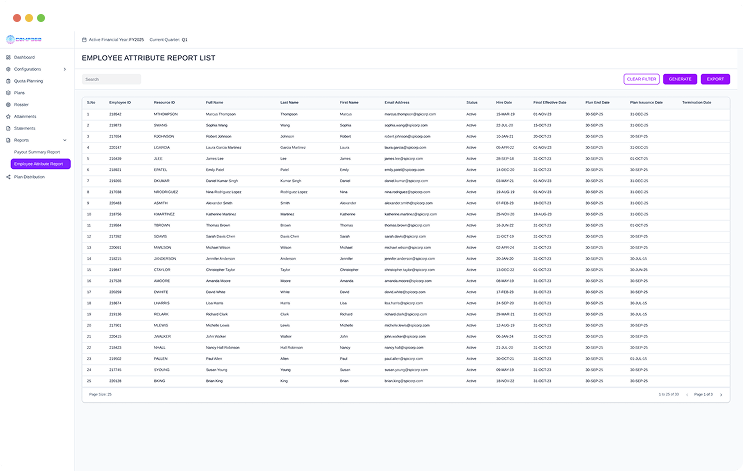Click the Full Name cell Christopher Taylor
The width and height of the screenshot is (743, 471).
220,270
